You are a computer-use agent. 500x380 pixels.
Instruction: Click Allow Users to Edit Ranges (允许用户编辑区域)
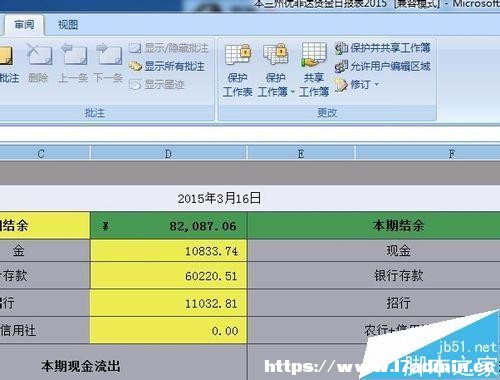click(383, 66)
